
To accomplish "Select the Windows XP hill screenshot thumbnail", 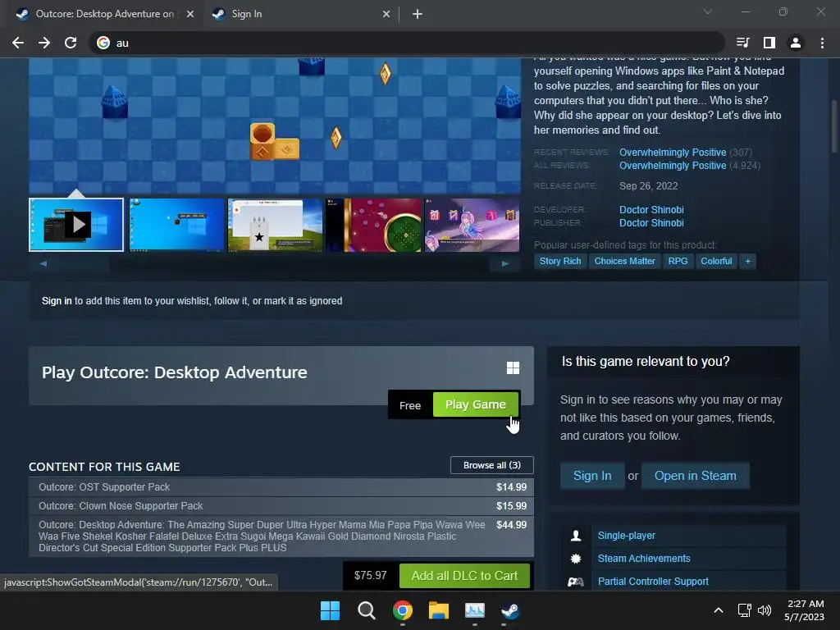I will (276, 225).
